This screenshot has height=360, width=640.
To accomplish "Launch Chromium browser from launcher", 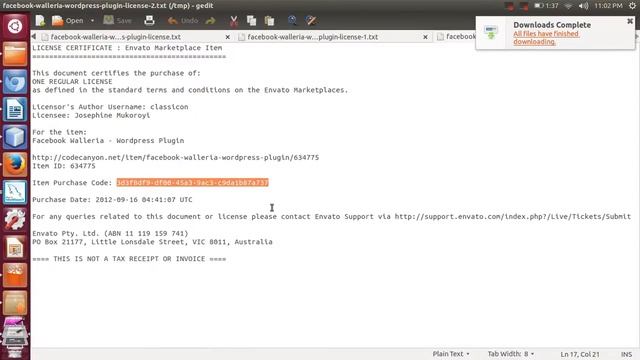I will (x=15, y=82).
